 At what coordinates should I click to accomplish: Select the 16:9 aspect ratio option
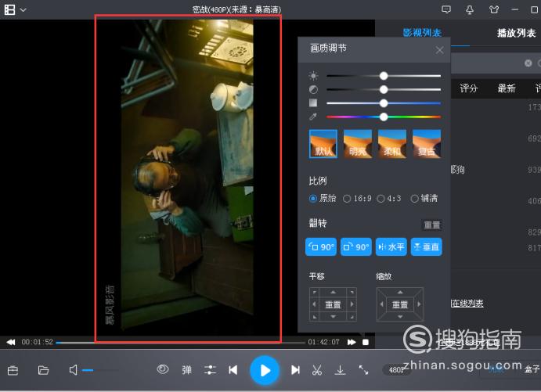click(x=358, y=199)
